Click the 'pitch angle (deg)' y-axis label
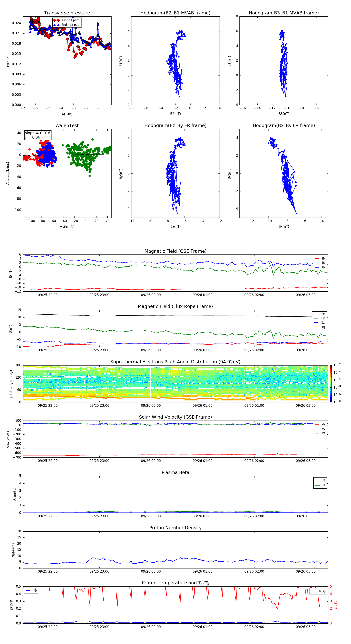Screen dimensions: 351x644 [11, 384]
